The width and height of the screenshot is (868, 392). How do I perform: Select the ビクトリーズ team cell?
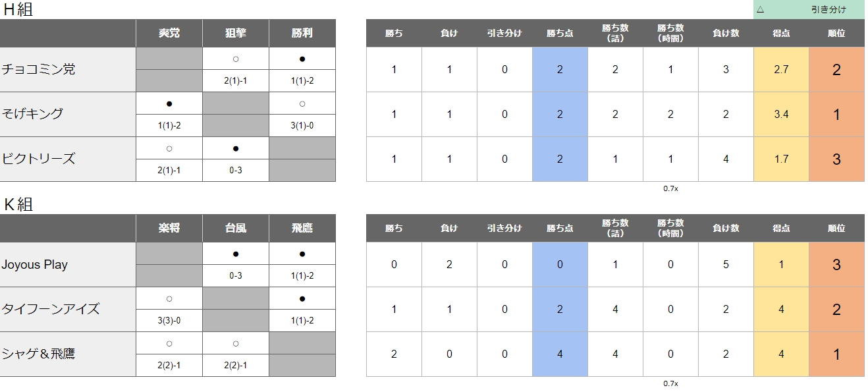tap(68, 159)
